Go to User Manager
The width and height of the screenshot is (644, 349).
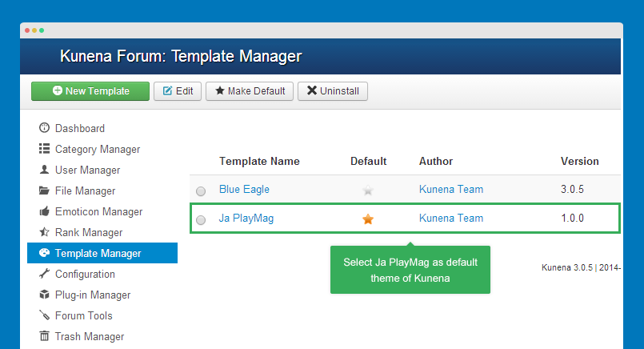(87, 170)
